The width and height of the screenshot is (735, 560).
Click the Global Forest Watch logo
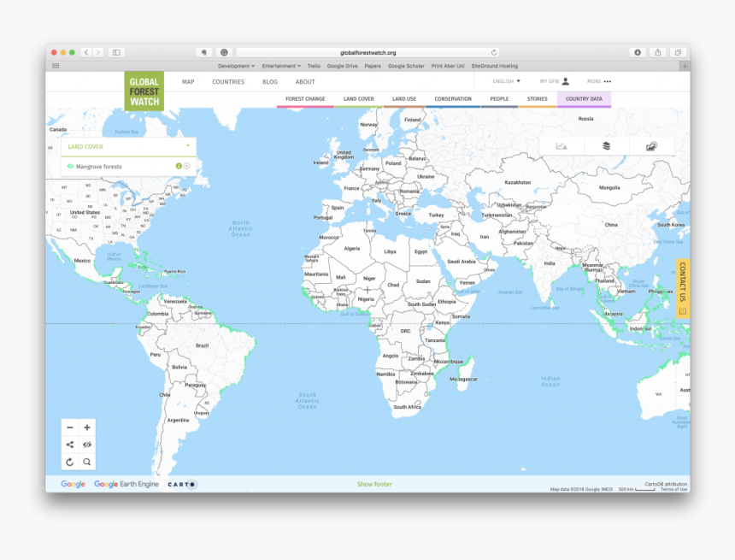pos(145,89)
